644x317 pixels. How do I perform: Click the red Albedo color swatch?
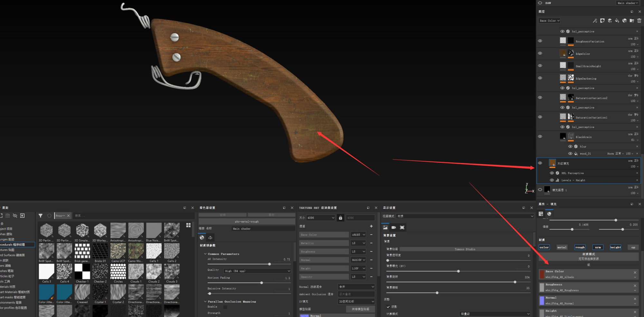point(542,274)
